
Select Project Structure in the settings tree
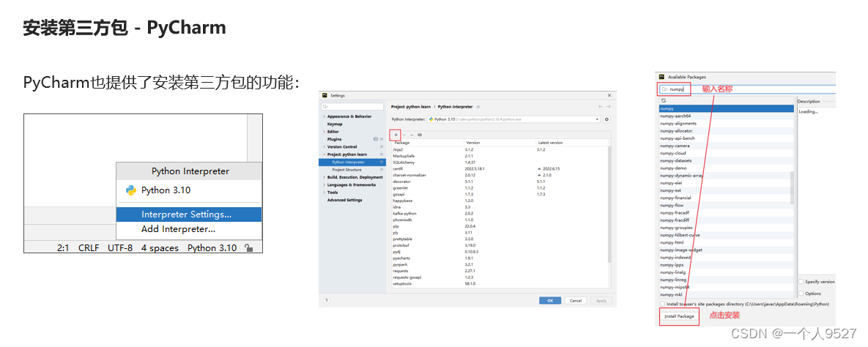click(x=352, y=169)
